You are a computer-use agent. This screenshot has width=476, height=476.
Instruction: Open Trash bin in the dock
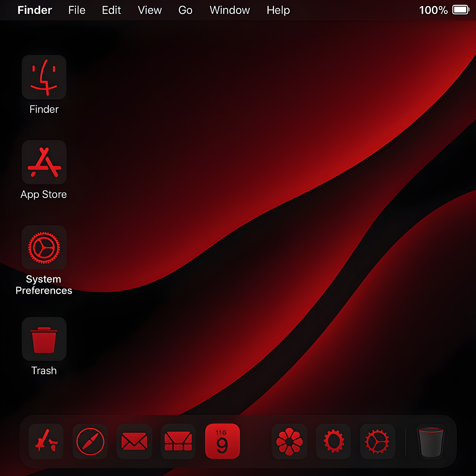coord(431,441)
